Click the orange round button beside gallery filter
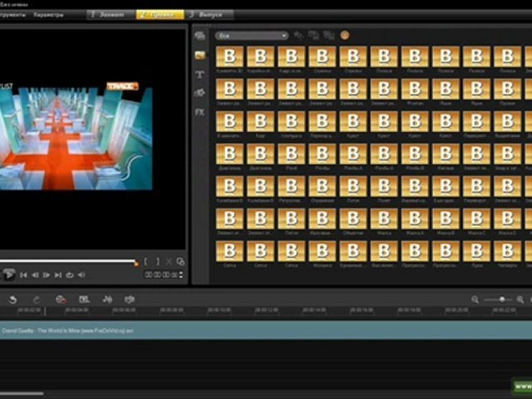The image size is (532, 399). pyautogui.click(x=345, y=35)
